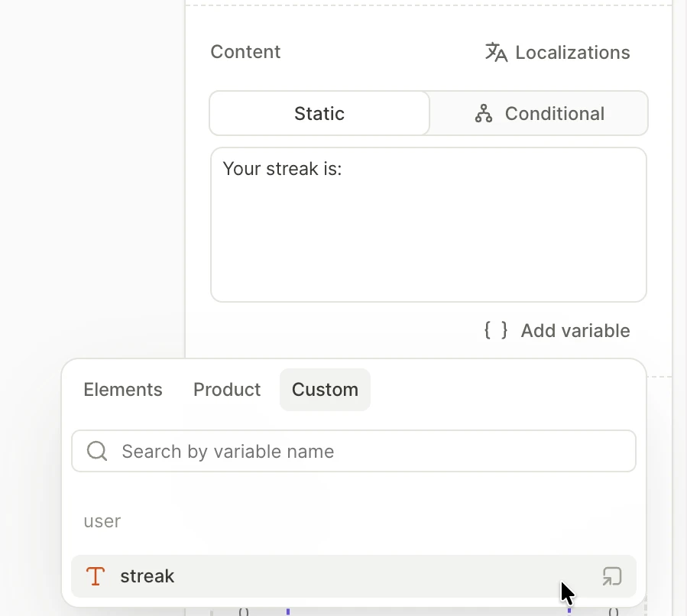Click the Add variable button

[557, 330]
